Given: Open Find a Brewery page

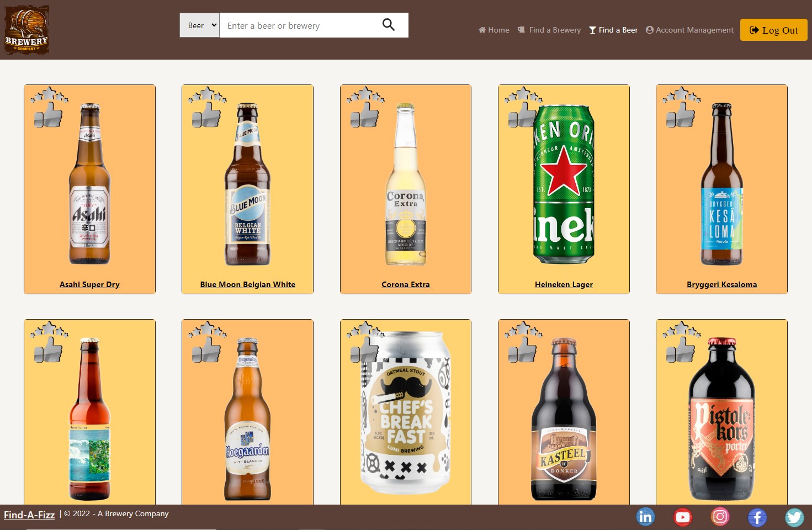Looking at the screenshot, I should coord(549,30).
